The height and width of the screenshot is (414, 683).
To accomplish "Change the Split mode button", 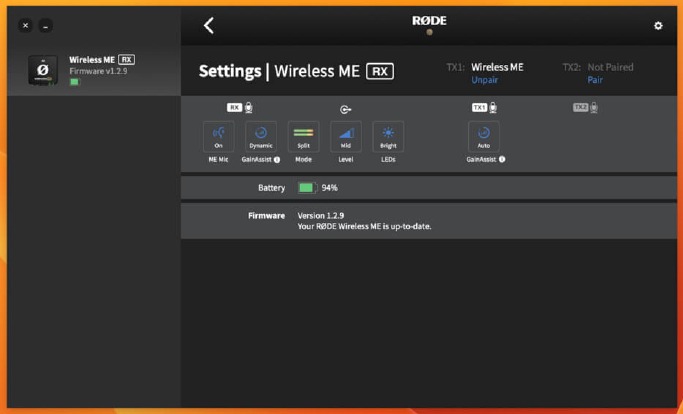I will [303, 136].
